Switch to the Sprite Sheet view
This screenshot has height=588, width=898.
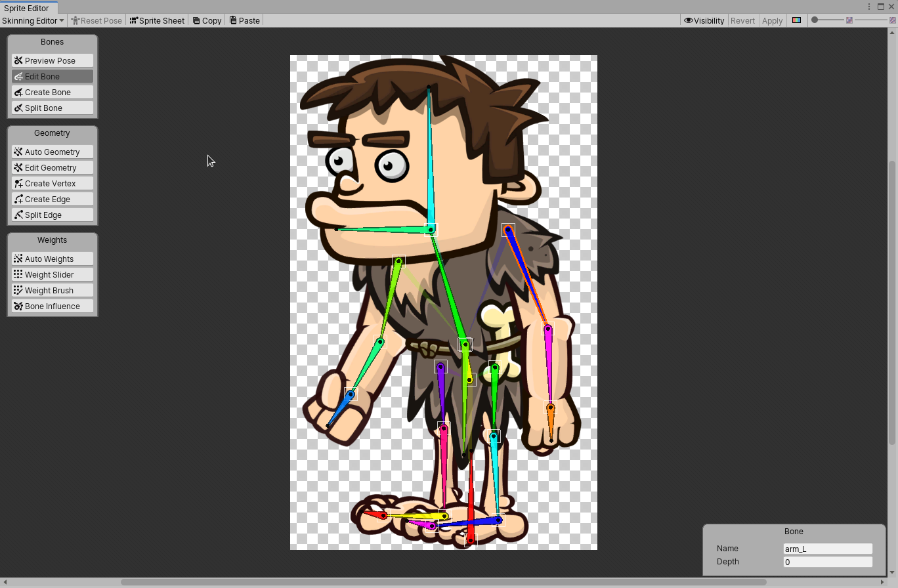coord(157,20)
